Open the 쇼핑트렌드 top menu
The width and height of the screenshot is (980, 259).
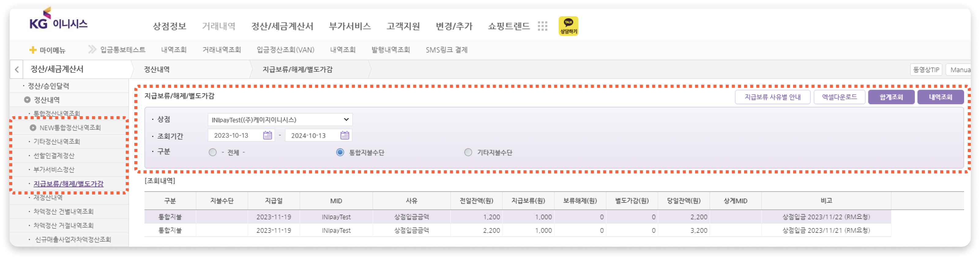509,26
